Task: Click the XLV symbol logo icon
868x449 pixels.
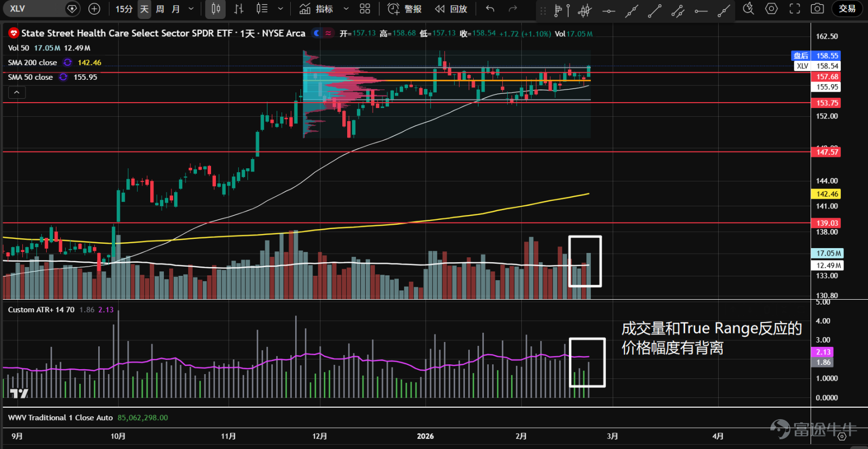Action: click(x=14, y=33)
